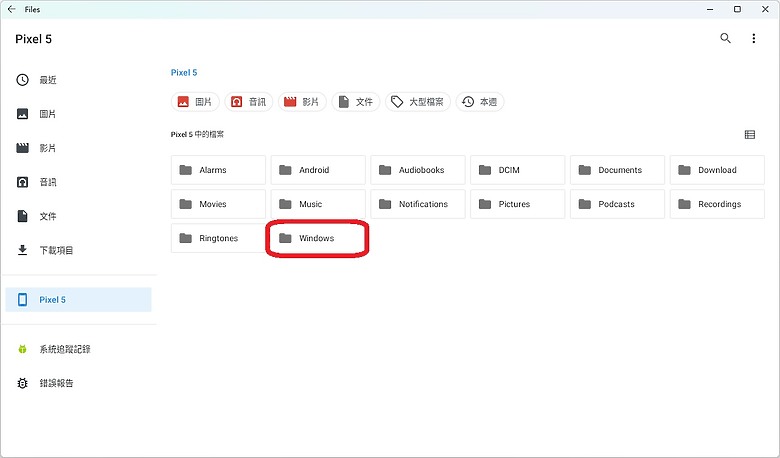780x458 pixels.
Task: Click the audio icon in sidebar 音訊
Action: coord(22,182)
